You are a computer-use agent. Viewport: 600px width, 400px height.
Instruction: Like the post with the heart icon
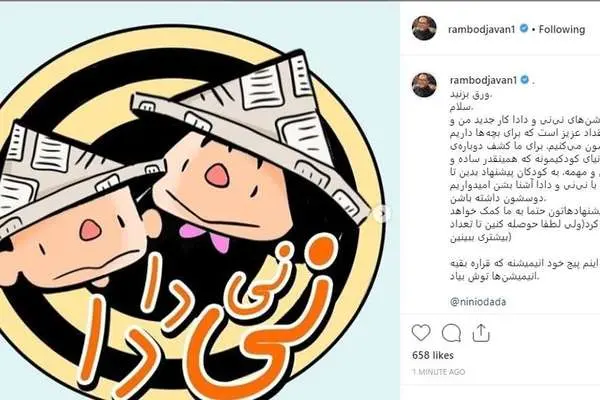(421, 333)
